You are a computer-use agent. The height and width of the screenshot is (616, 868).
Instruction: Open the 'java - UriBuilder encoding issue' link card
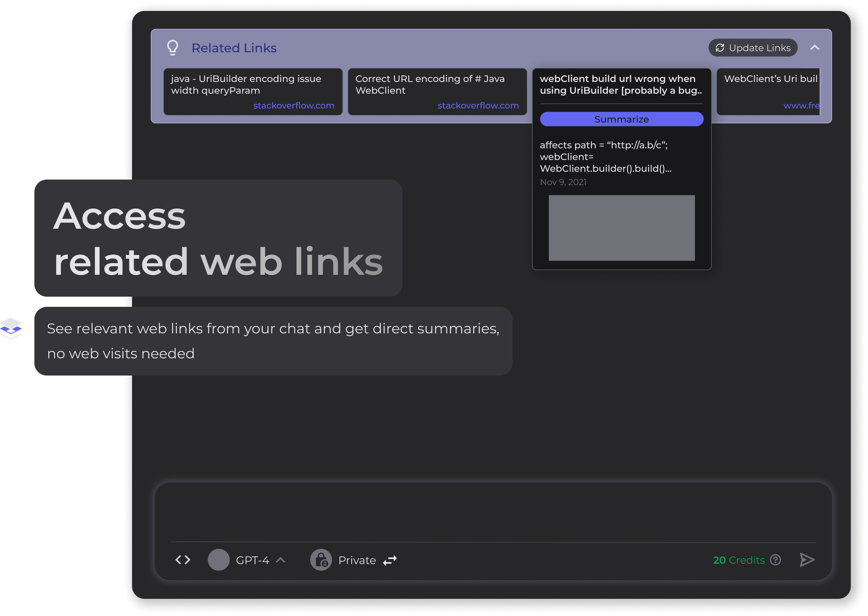click(x=253, y=91)
